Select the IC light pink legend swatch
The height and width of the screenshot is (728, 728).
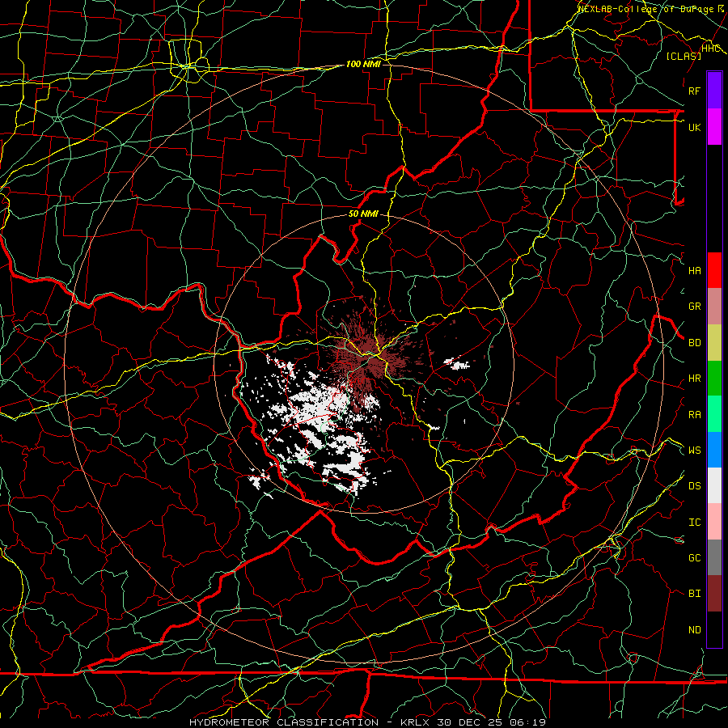point(714,522)
